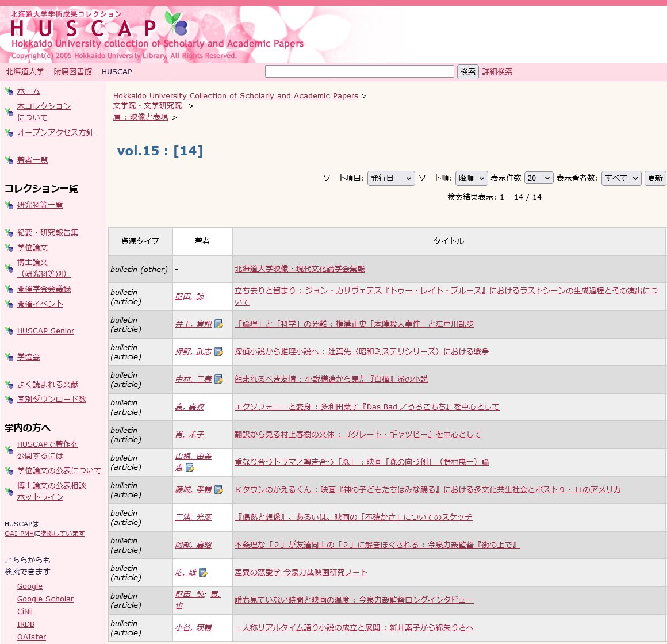Open 学位論文の公表について sidebar link
The image size is (667, 644).
point(59,470)
